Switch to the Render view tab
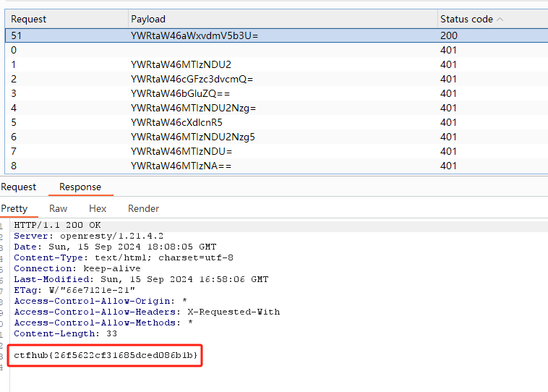 click(143, 208)
